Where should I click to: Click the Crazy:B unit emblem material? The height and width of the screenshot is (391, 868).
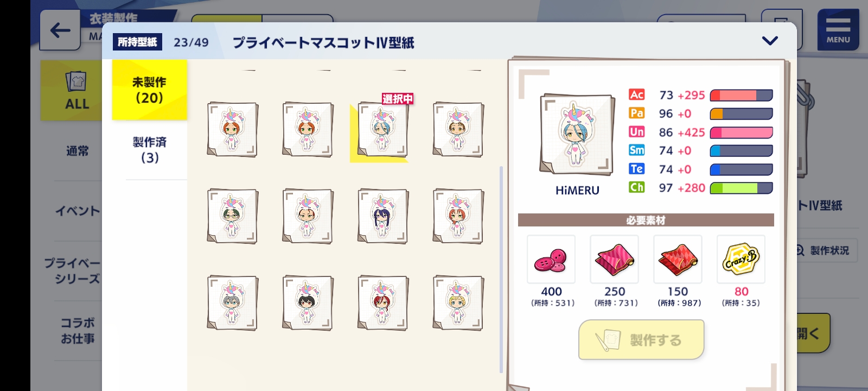click(741, 259)
